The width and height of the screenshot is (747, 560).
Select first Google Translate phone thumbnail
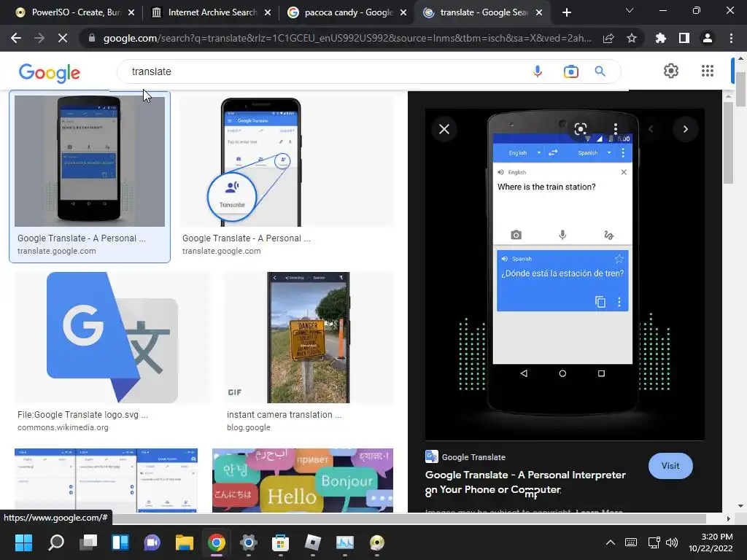point(90,161)
